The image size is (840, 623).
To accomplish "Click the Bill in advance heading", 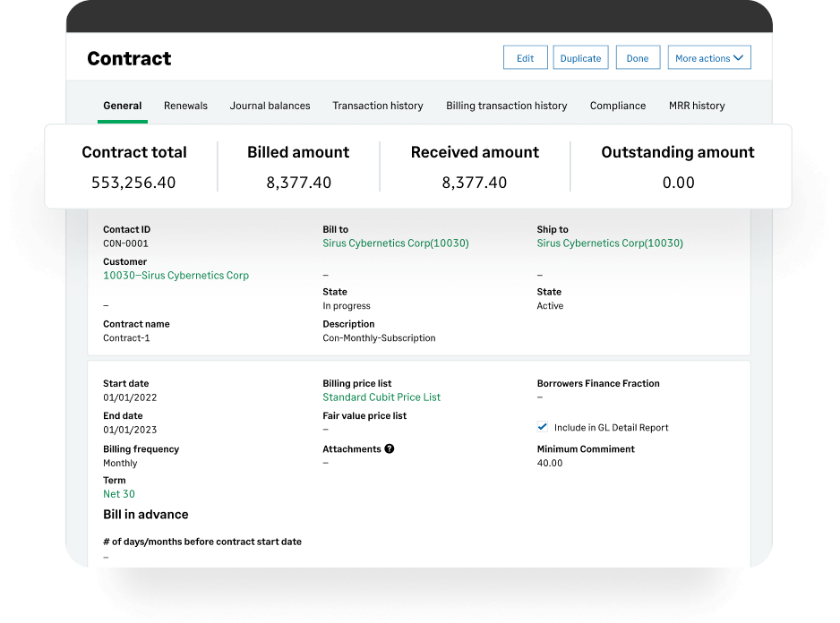I will [x=146, y=515].
